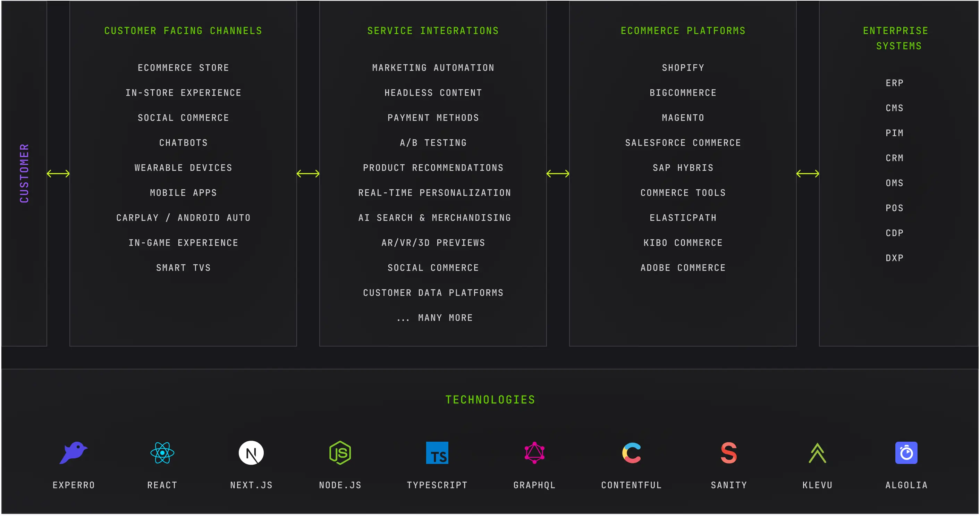Click the React atom logo icon
The image size is (980, 516).
click(162, 453)
